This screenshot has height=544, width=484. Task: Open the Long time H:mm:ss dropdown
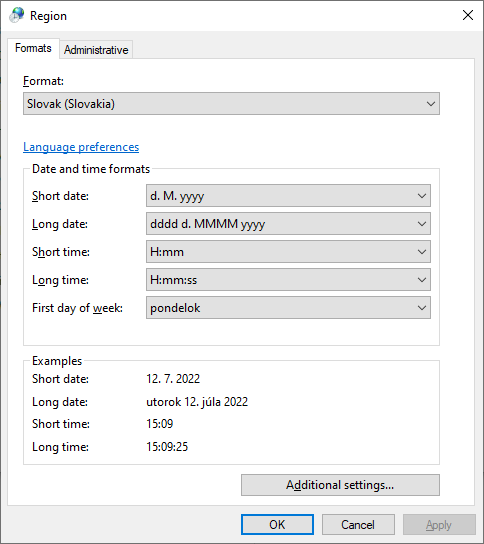288,280
